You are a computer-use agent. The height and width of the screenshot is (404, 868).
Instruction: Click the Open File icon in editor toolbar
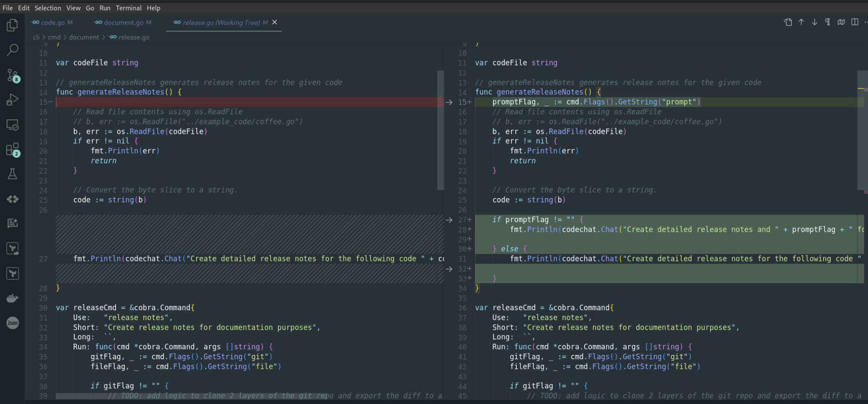[x=788, y=22]
